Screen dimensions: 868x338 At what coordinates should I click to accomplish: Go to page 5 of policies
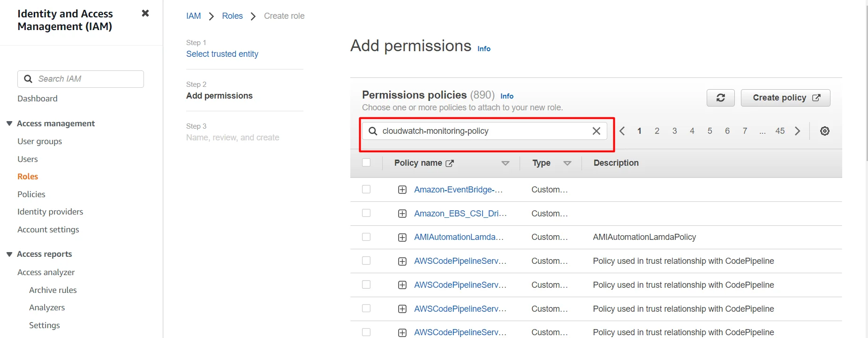pos(709,131)
